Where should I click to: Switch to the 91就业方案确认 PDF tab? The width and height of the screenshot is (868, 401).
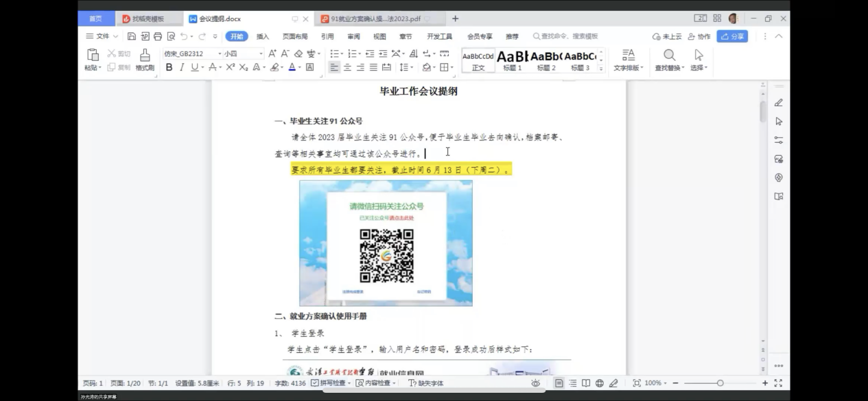point(374,19)
